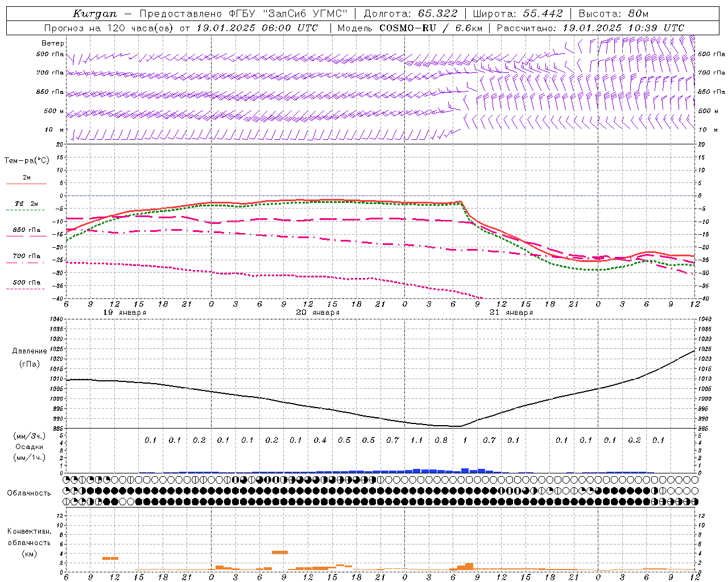This screenshot has height=582, width=728.
Task: Click the "-40" value on the left temperature axis
Action: (x=58, y=298)
